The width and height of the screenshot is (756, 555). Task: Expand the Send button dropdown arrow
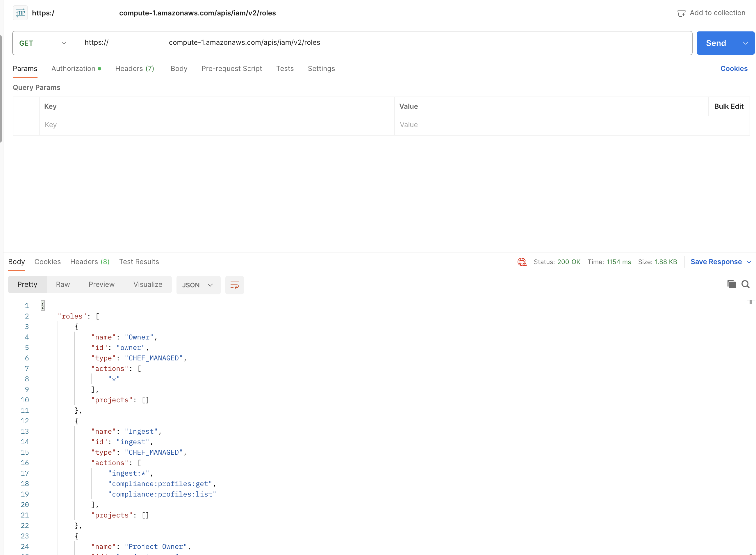pyautogui.click(x=745, y=43)
